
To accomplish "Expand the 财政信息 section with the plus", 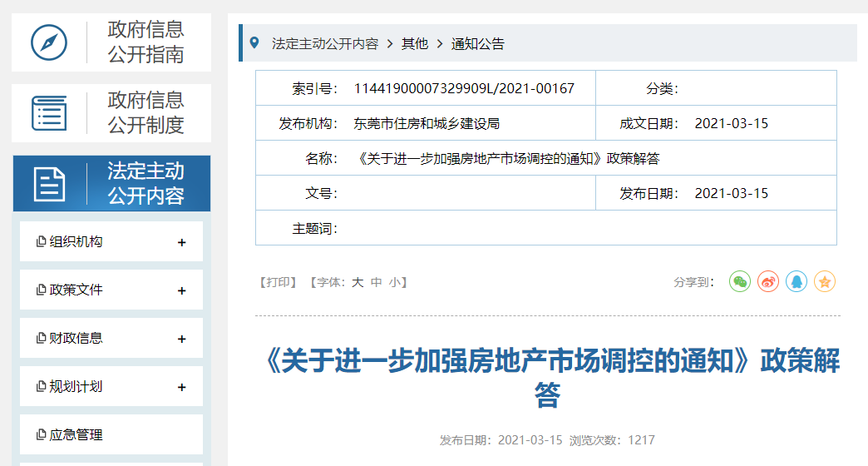I will (x=181, y=339).
